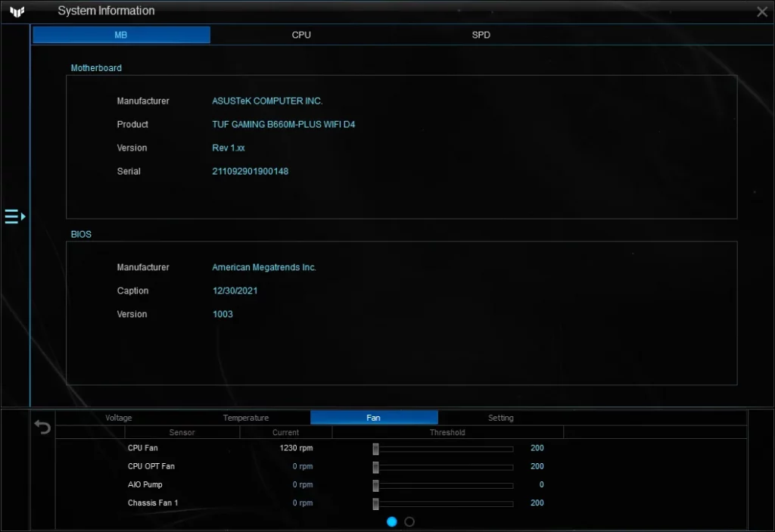Switch to the second fan page dot
Screen dimensions: 775x532
coord(409,521)
